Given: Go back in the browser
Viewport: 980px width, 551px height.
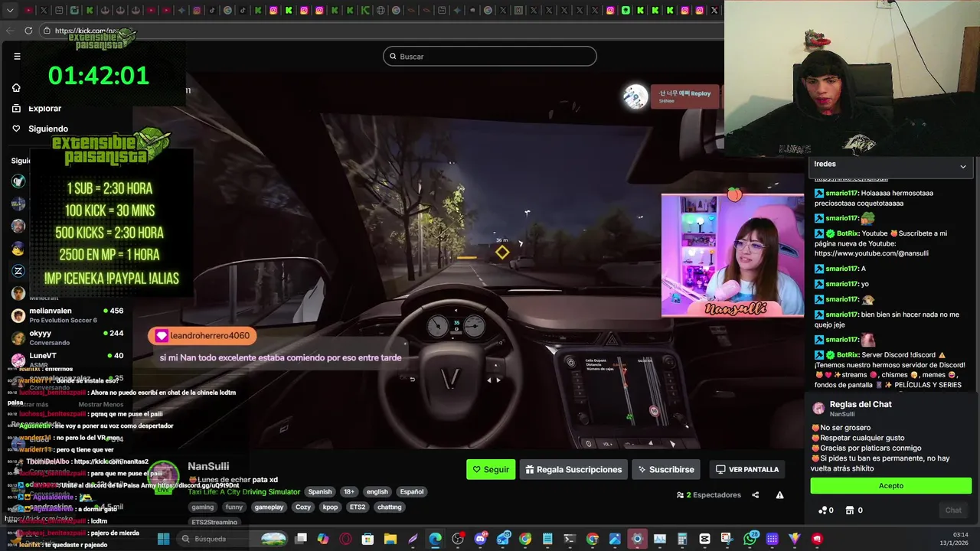Looking at the screenshot, I should [x=9, y=31].
